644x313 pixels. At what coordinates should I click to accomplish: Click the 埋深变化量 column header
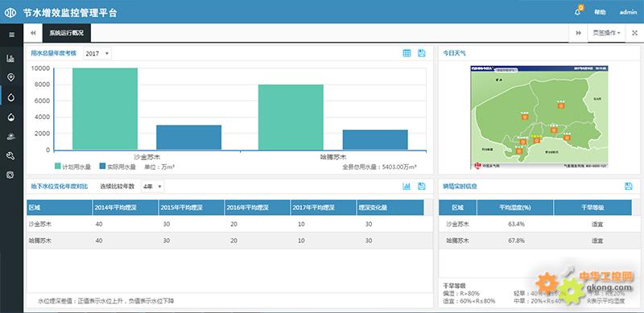[x=390, y=208]
